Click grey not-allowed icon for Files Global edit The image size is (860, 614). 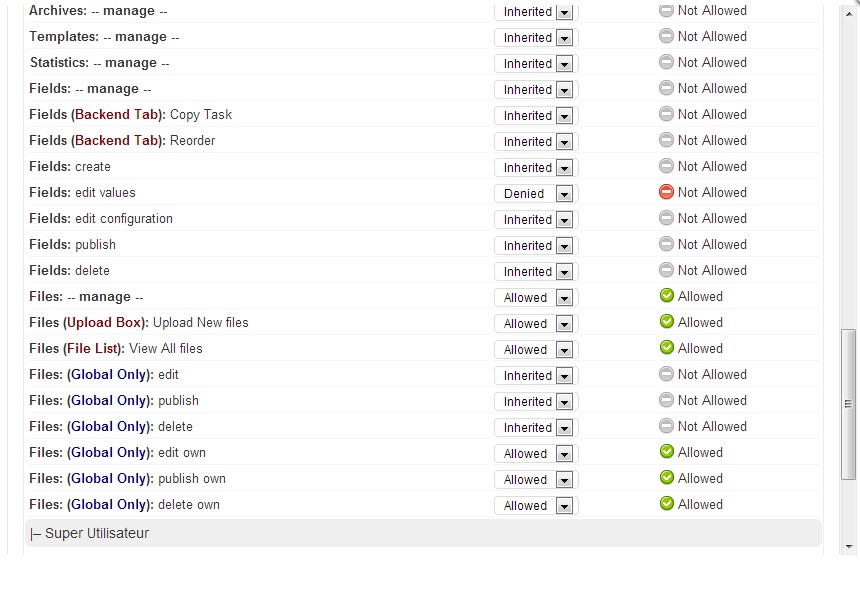coord(666,374)
